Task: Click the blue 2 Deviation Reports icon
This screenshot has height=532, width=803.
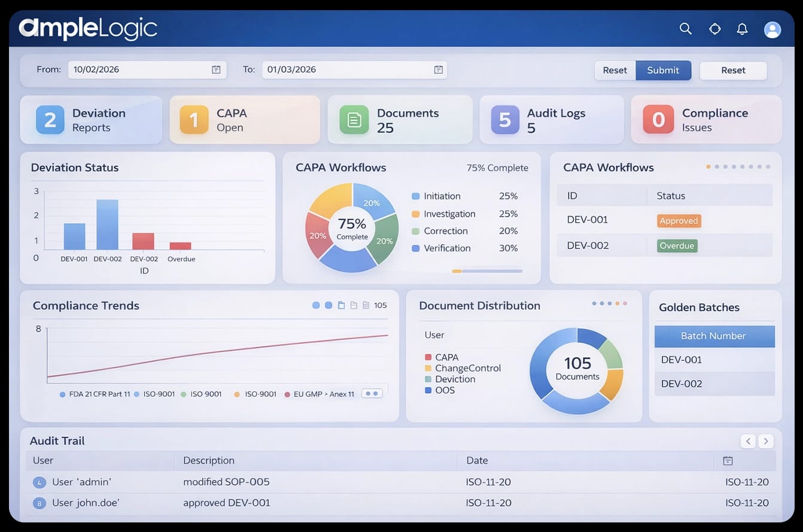Action: [50, 120]
